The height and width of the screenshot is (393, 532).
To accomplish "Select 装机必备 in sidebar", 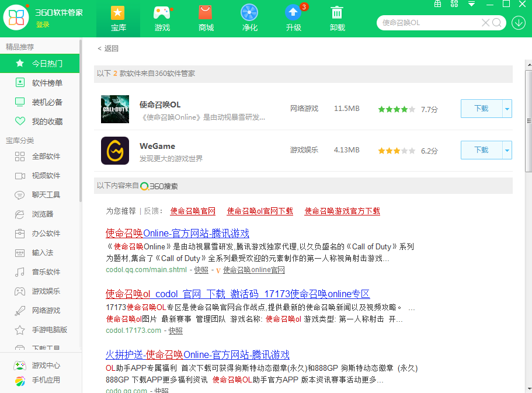I will [40, 102].
